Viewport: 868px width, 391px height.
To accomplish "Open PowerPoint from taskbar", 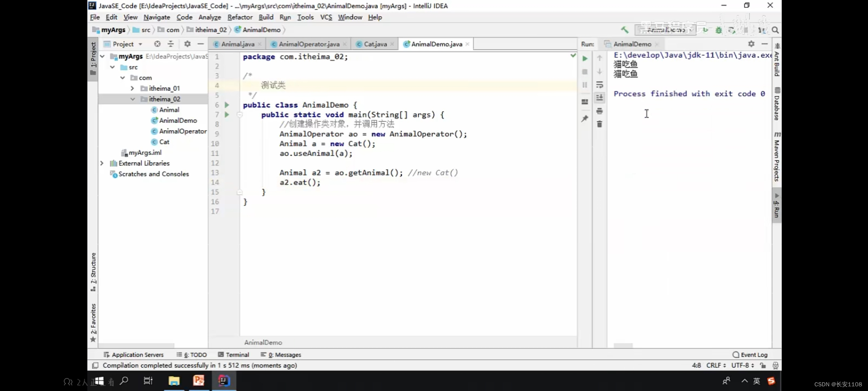I will (x=199, y=381).
